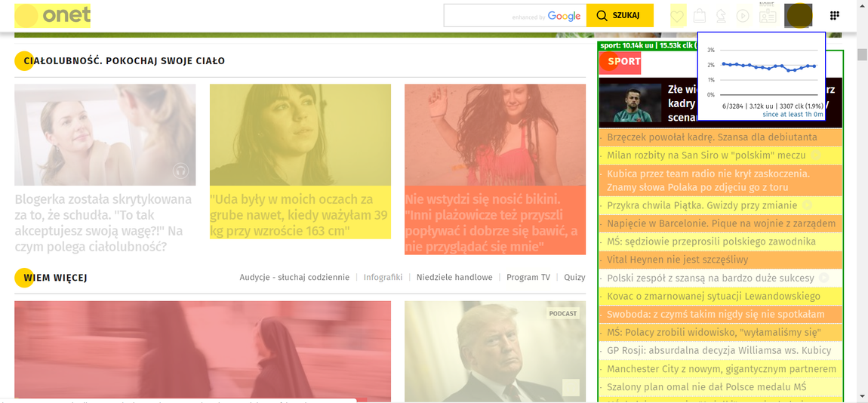868x403 pixels.
Task: Focus the Google enhanced search field
Action: point(514,16)
